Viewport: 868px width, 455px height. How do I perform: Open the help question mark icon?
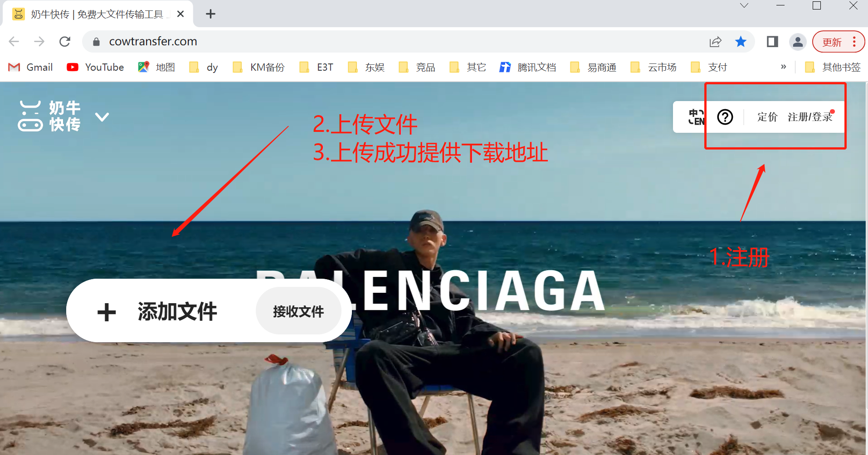(725, 117)
